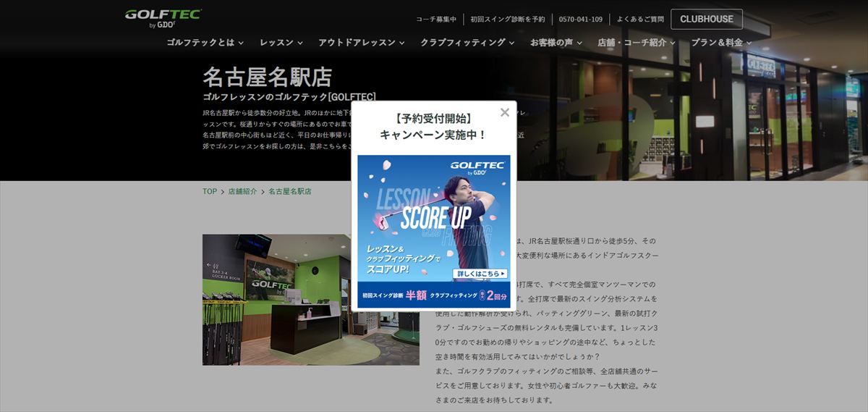Click 初回スイング診断を予約 link
Image resolution: width=868 pixels, height=412 pixels.
coord(508,20)
